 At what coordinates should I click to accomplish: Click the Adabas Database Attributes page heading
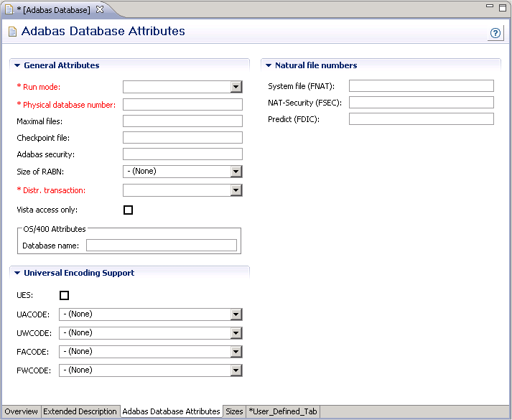tap(103, 31)
